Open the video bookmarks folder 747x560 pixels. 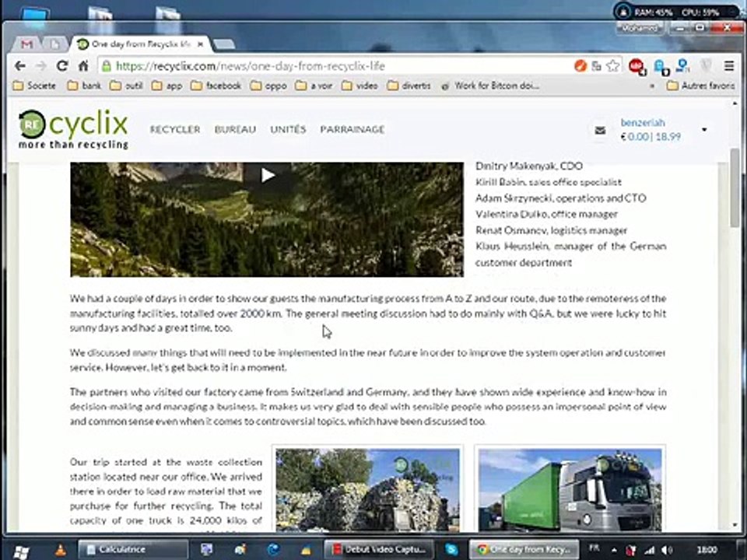(359, 86)
